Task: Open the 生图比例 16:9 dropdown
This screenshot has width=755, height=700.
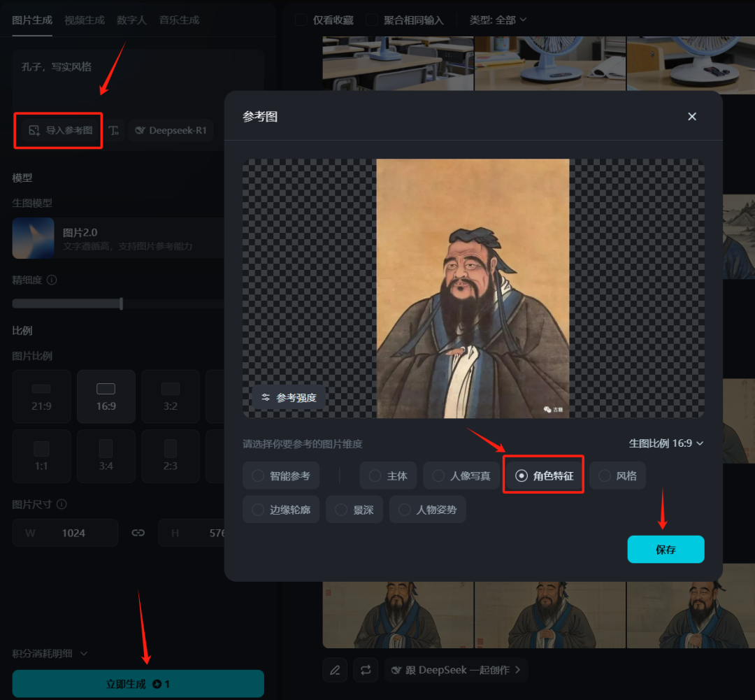Action: [x=666, y=443]
